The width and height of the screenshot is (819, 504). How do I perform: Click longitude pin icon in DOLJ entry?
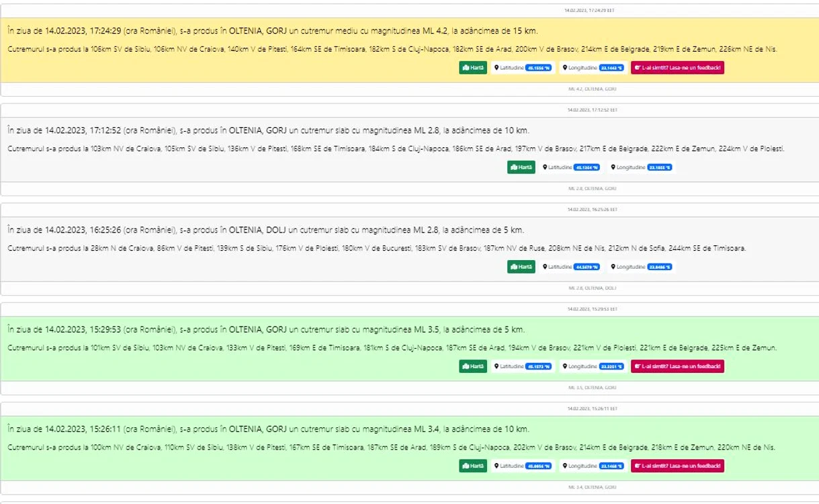pos(613,267)
